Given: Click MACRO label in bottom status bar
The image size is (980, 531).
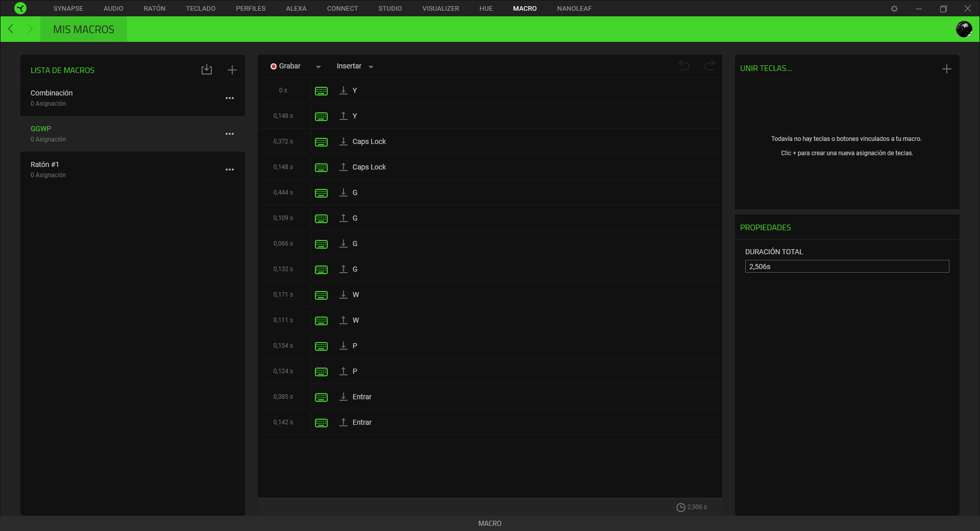Looking at the screenshot, I should [x=490, y=523].
